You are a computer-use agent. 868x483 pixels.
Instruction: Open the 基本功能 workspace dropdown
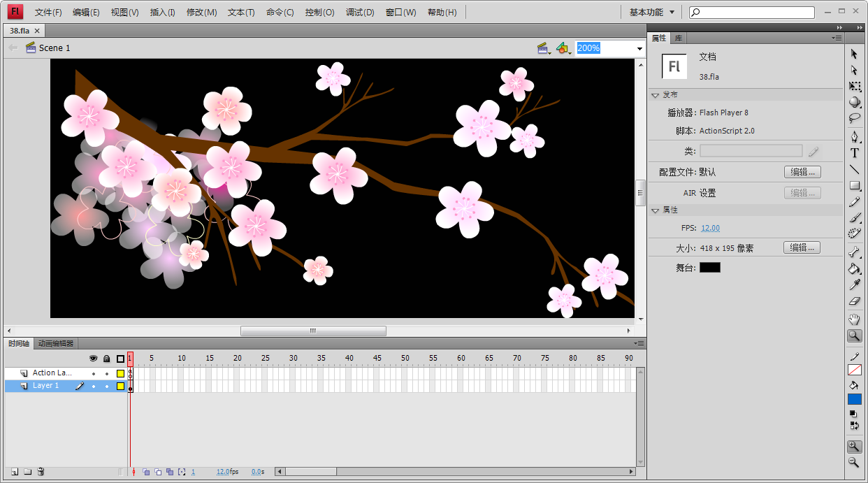coord(651,12)
